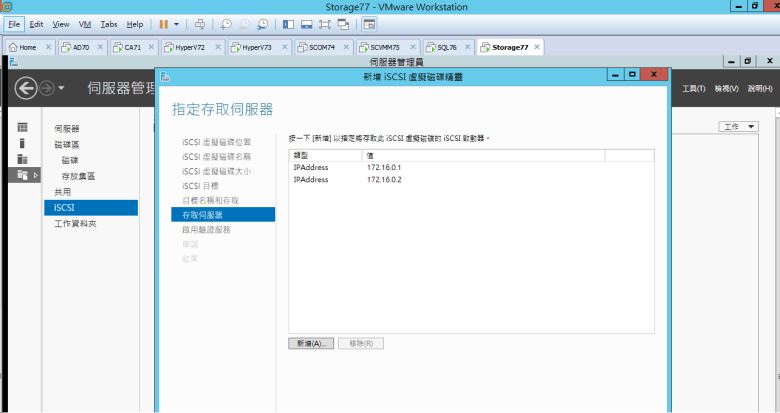Toggle the show library sidebar icon

coord(289,23)
